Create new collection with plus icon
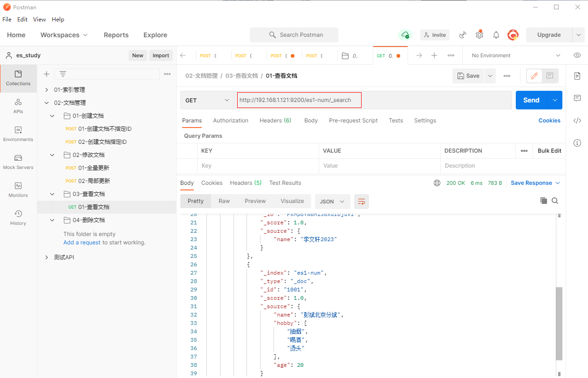This screenshot has width=588, height=378. coord(47,74)
